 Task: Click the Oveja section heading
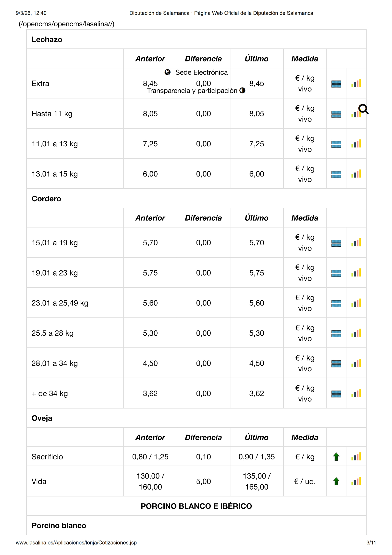click(x=42, y=418)
